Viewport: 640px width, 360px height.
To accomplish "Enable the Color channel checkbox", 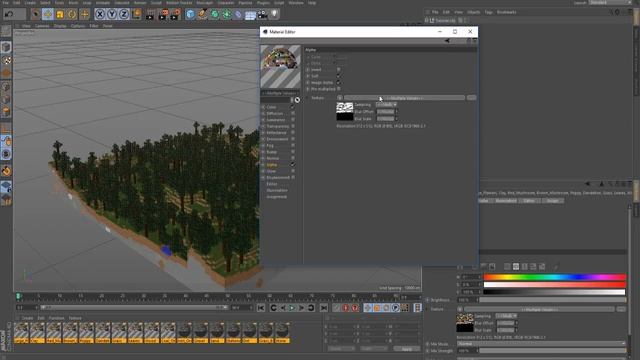I will pyautogui.click(x=293, y=107).
